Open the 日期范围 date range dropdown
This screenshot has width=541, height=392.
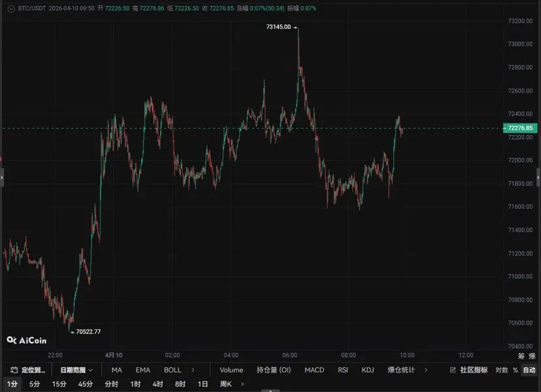[x=76, y=370]
